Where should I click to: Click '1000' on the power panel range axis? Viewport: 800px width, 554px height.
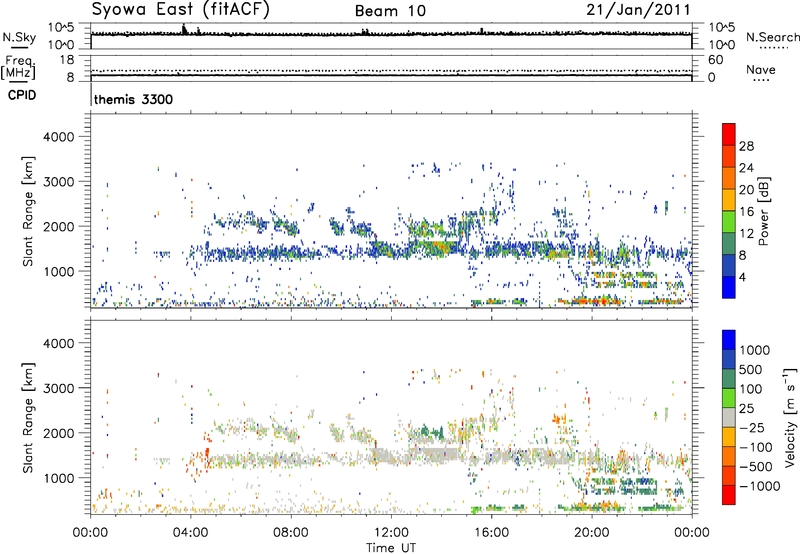[x=58, y=271]
